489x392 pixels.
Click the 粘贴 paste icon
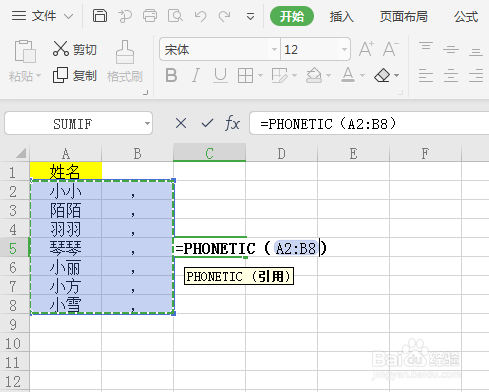click(25, 51)
